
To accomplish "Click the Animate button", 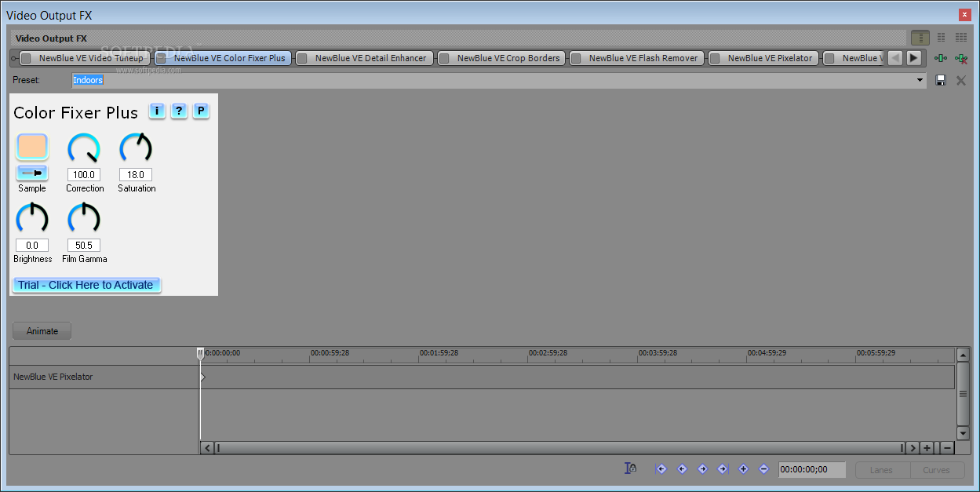I will point(42,331).
